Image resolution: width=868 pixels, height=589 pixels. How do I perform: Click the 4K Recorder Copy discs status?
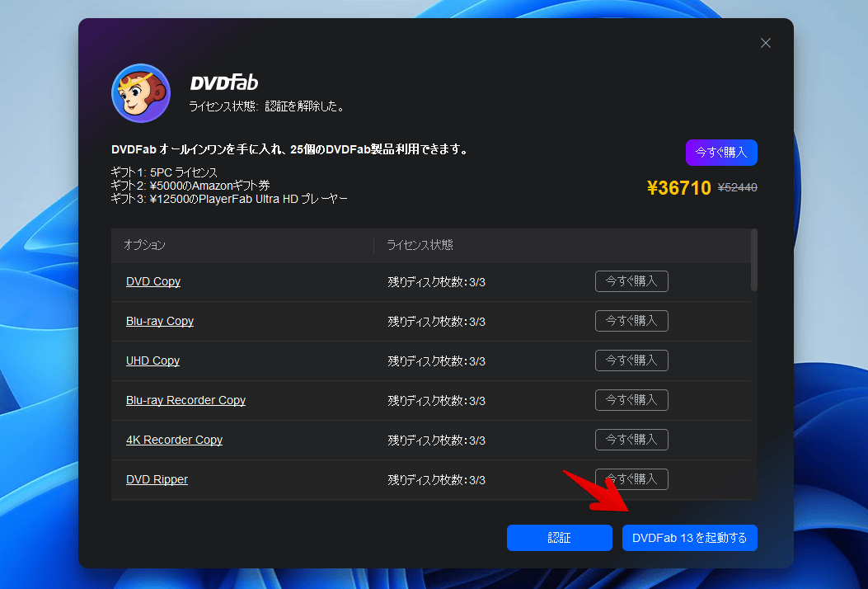(x=437, y=441)
